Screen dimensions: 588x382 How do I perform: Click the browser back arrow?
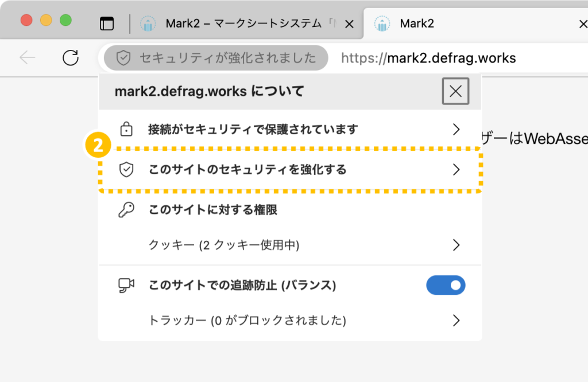coord(28,58)
